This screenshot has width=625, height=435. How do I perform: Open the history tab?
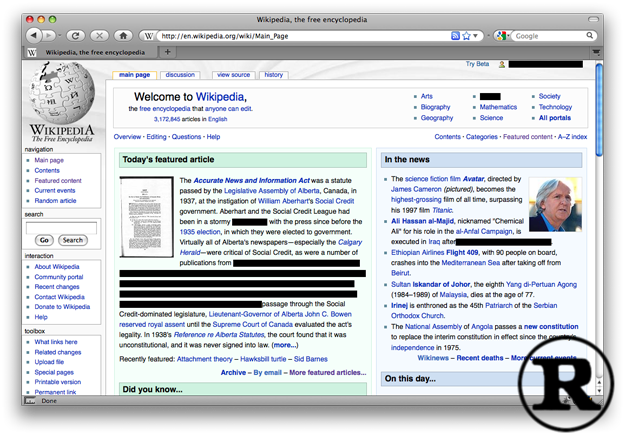pos(273,75)
